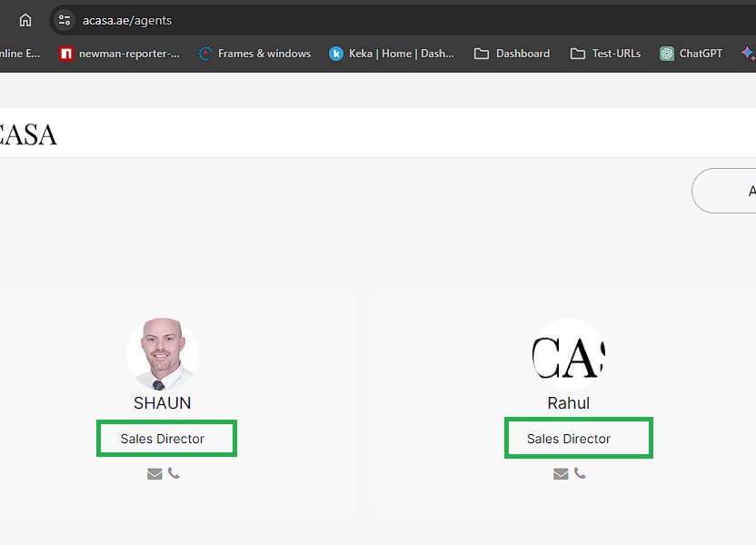756x545 pixels.
Task: Open the Keka Home Dashboard bookmark
Action: pos(392,54)
